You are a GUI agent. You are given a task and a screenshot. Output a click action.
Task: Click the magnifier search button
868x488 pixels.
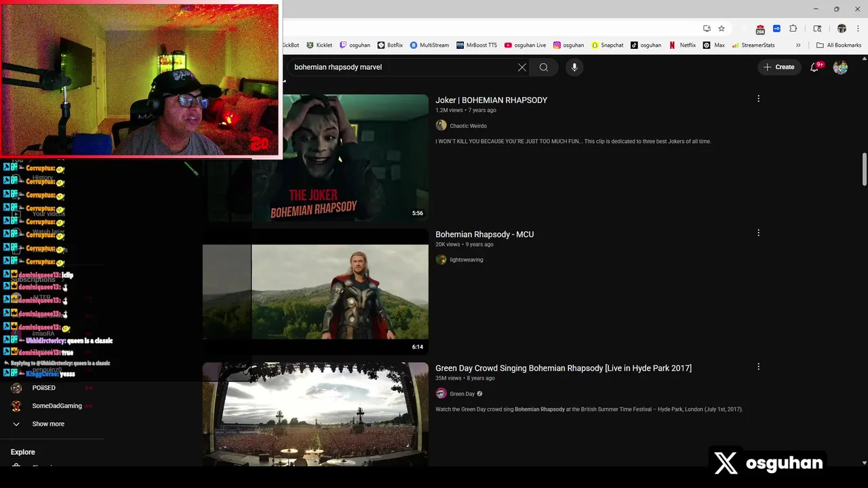coord(543,67)
